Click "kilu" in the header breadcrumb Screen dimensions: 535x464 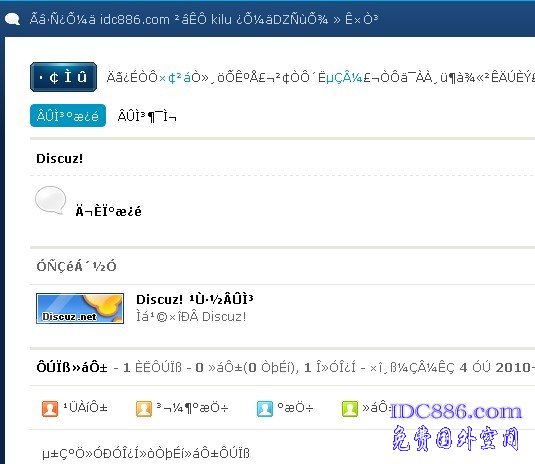pos(221,19)
